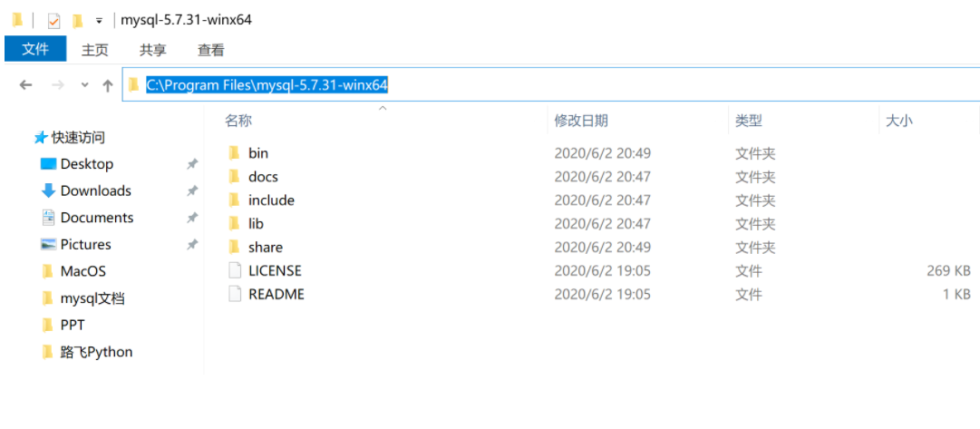This screenshot has height=429, width=980.
Task: Click the pin icon next to Documents
Action: pyautogui.click(x=192, y=218)
